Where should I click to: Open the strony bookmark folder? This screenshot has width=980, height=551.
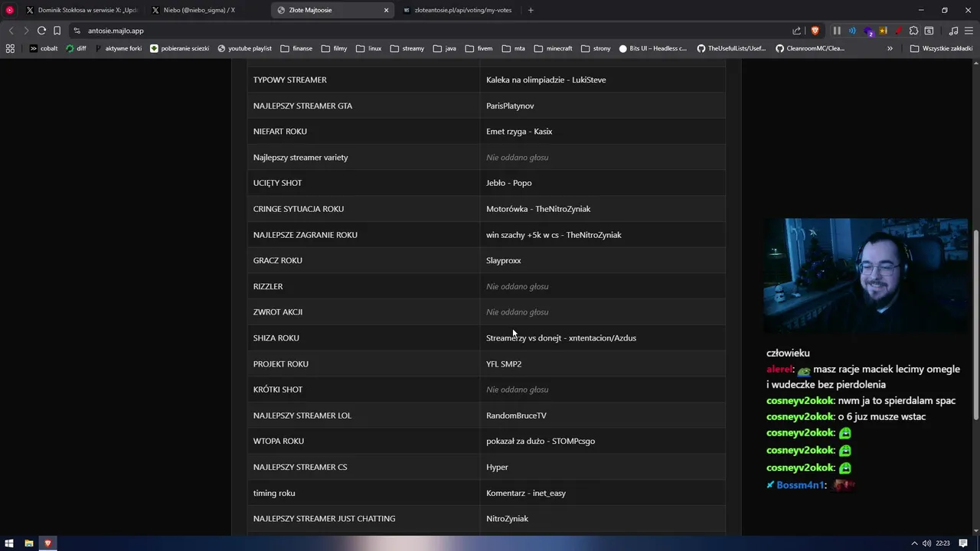click(x=596, y=48)
